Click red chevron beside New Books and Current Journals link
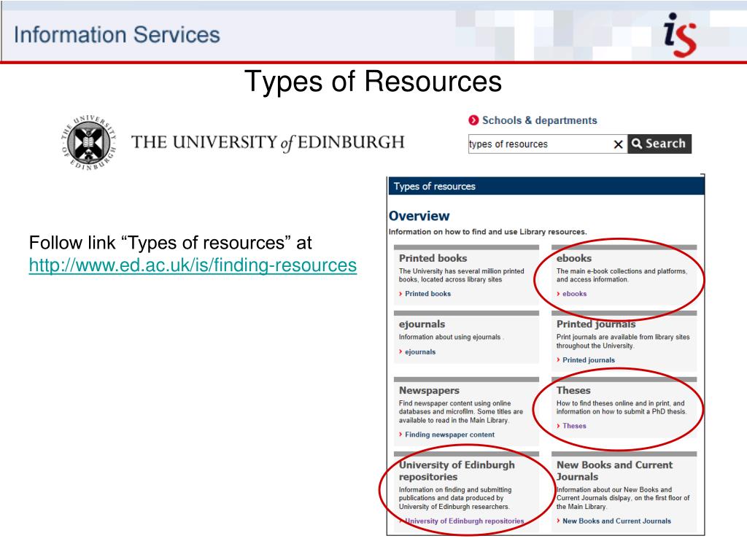Viewport: 747px width, 560px height. click(x=558, y=521)
